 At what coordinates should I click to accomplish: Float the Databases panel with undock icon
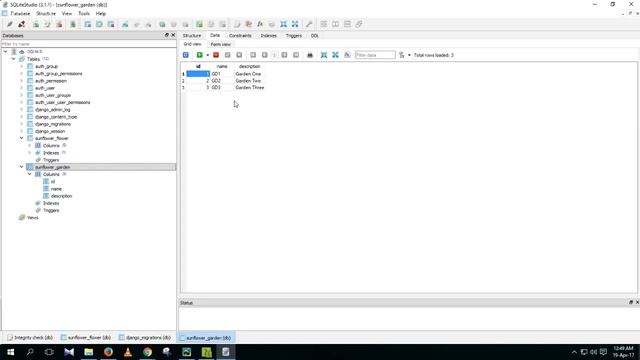tap(167, 35)
